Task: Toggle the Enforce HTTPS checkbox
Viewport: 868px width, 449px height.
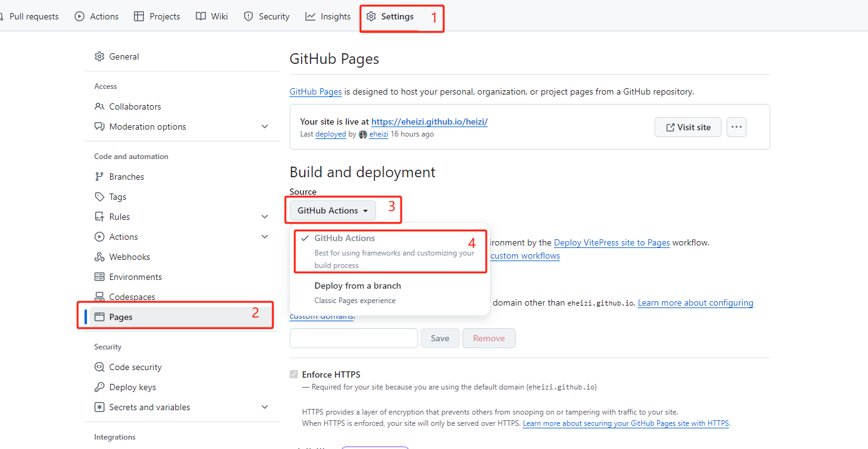Action: coord(294,374)
